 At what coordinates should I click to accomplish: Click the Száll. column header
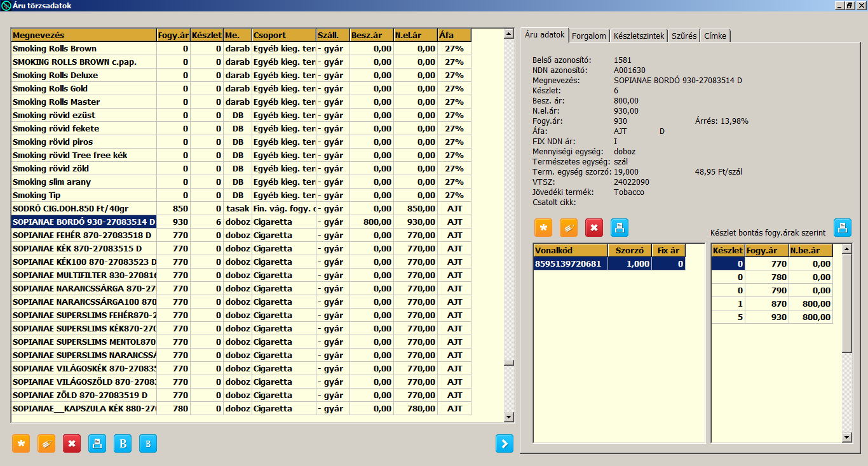click(333, 36)
